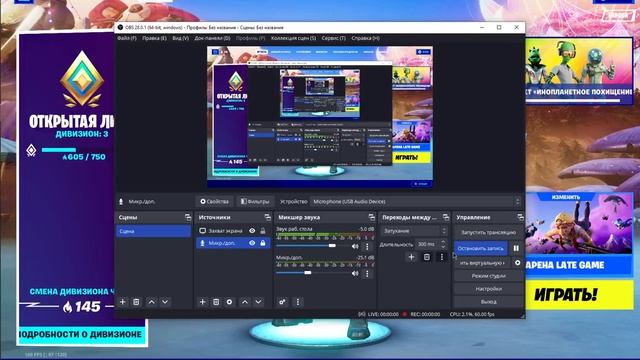Open the Затухание transition dropdown
The image size is (640, 360).
point(414,231)
